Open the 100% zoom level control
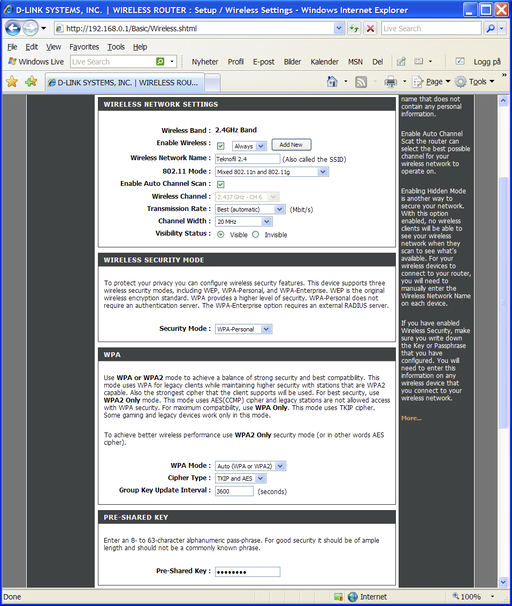 pyautogui.click(x=474, y=597)
